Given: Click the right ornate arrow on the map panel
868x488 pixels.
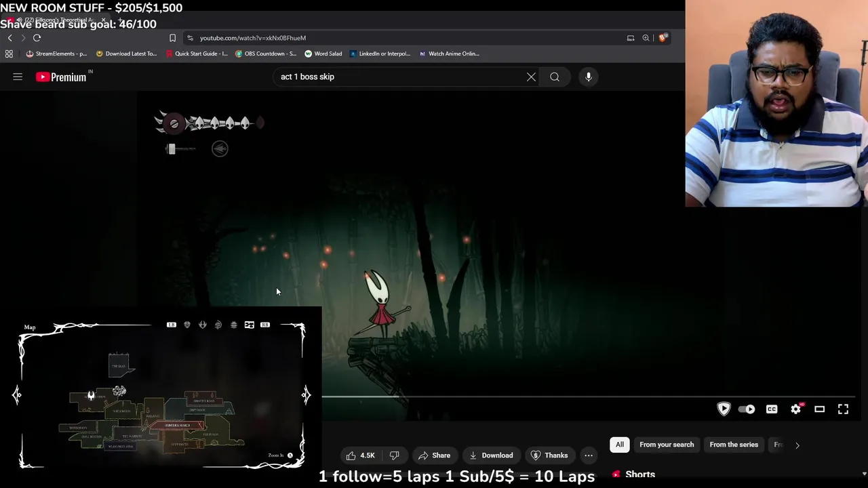Looking at the screenshot, I should click(307, 395).
